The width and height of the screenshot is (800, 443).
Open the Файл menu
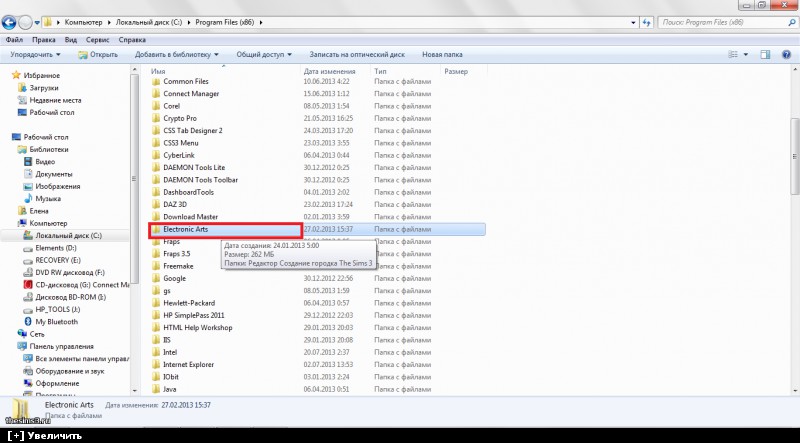click(x=14, y=40)
